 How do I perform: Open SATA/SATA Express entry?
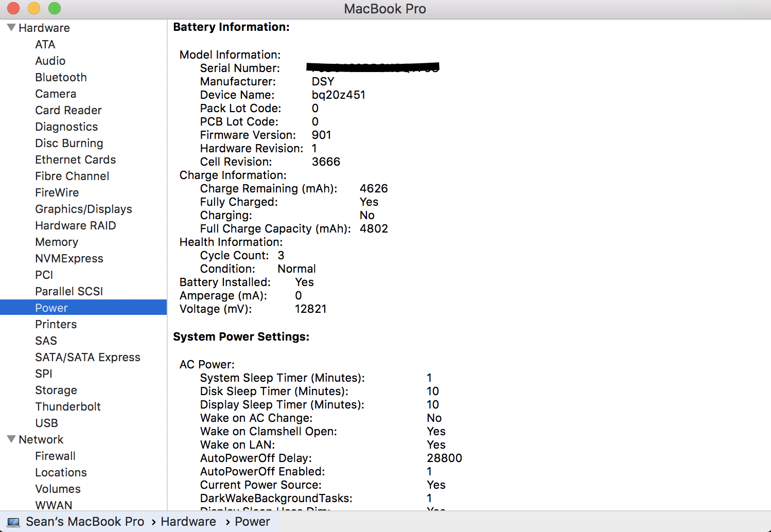coord(87,357)
